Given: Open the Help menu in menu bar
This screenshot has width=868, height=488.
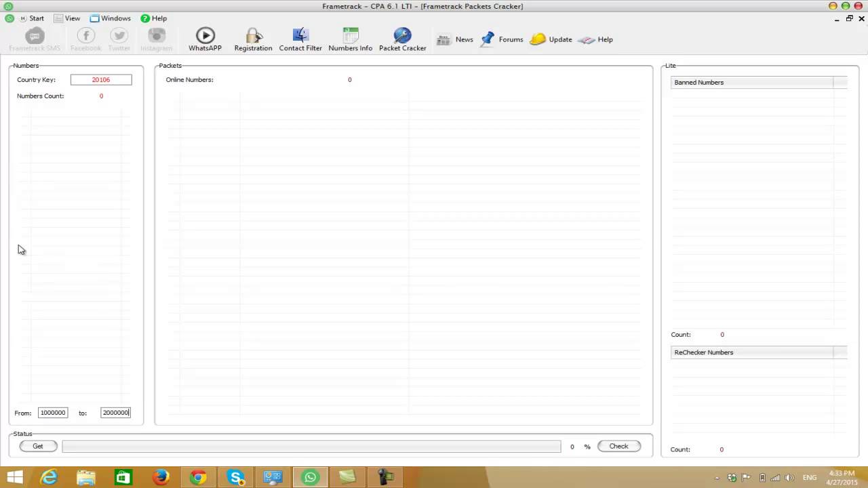Looking at the screenshot, I should [154, 18].
